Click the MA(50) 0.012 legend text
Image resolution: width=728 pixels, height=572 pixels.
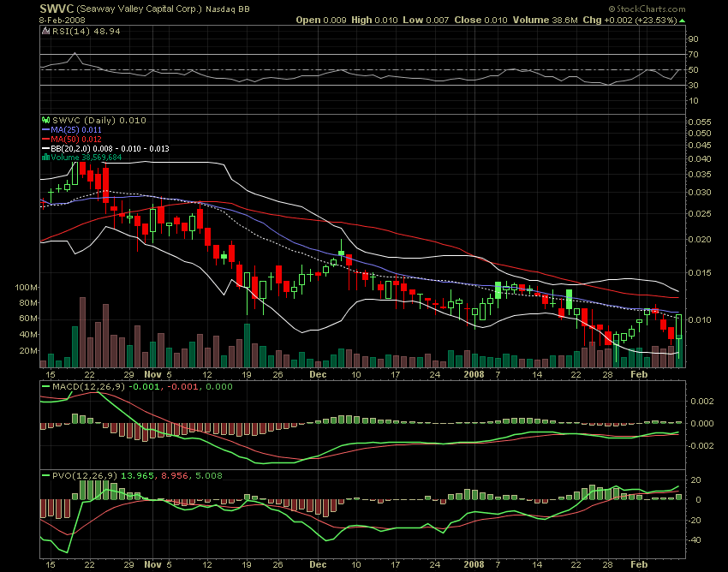(76, 140)
